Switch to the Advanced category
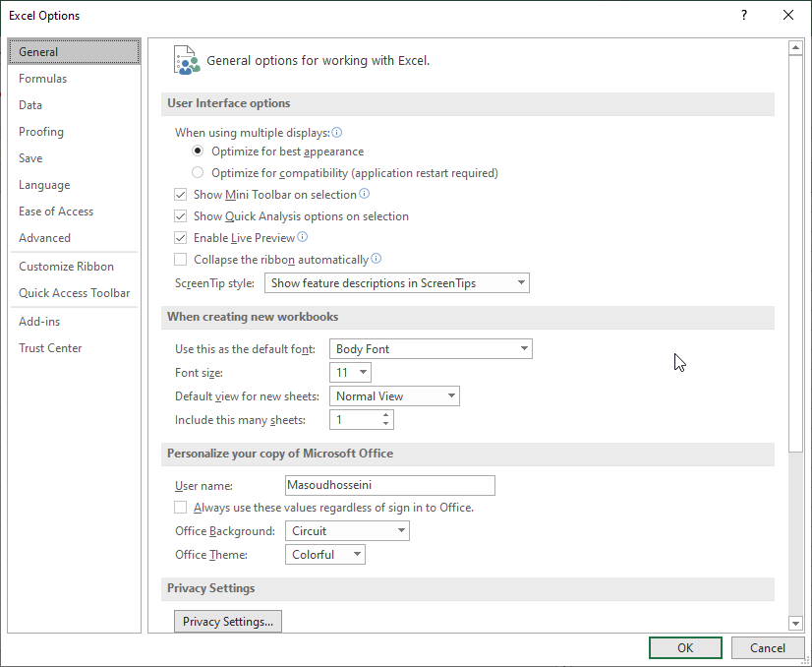This screenshot has width=812, height=667. coord(74,238)
